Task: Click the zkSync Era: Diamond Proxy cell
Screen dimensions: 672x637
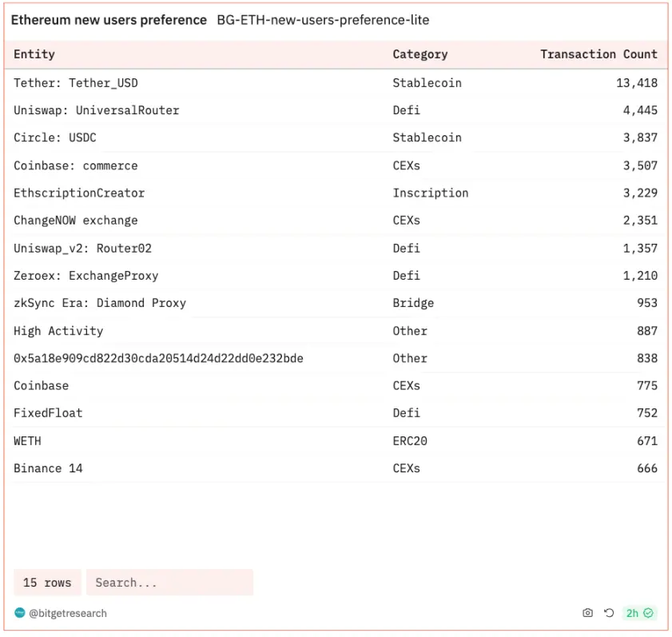Action: (x=100, y=303)
